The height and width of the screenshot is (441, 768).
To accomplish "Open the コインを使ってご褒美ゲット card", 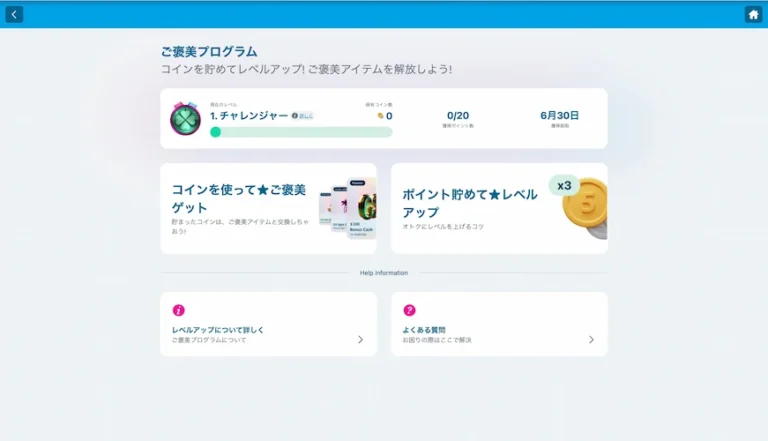I will (x=268, y=209).
